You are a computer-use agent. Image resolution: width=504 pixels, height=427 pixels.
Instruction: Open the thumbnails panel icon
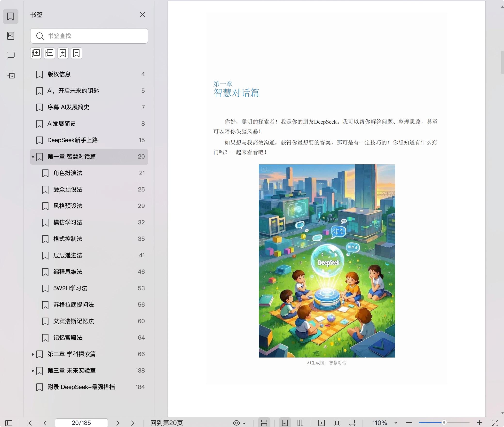(11, 36)
